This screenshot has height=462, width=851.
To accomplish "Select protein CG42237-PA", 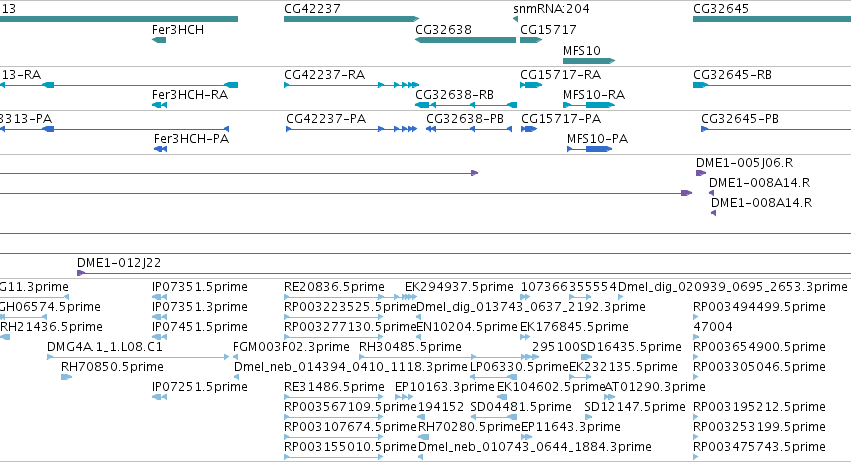I will tap(326, 119).
